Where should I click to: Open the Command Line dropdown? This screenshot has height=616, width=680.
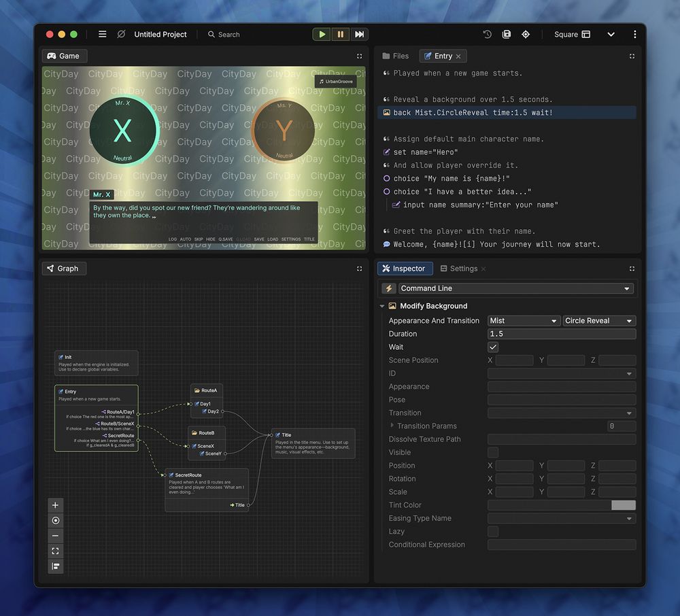coord(516,288)
